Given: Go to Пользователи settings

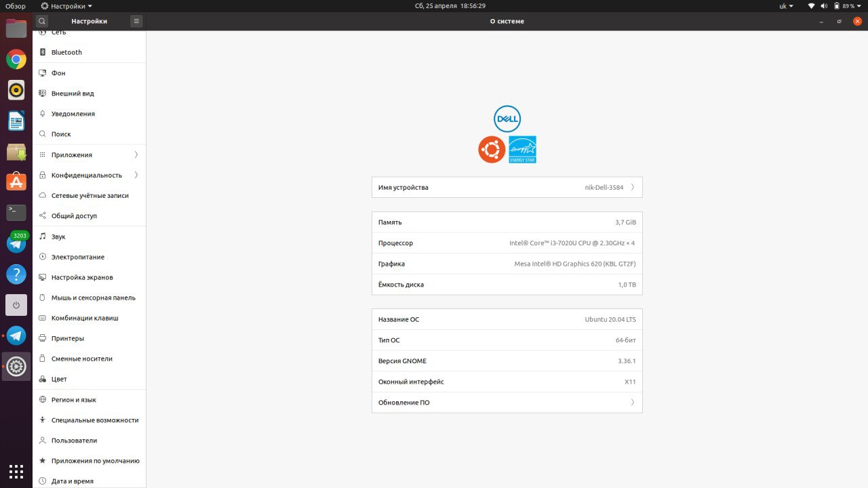Looking at the screenshot, I should [x=90, y=441].
